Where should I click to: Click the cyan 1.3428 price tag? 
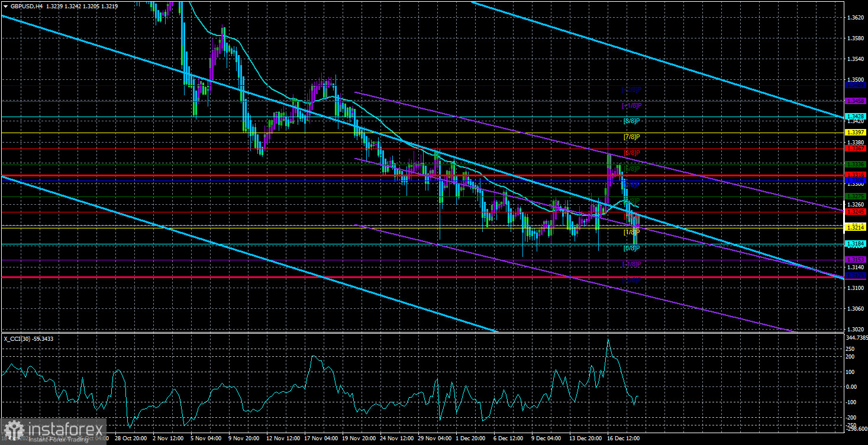856,117
